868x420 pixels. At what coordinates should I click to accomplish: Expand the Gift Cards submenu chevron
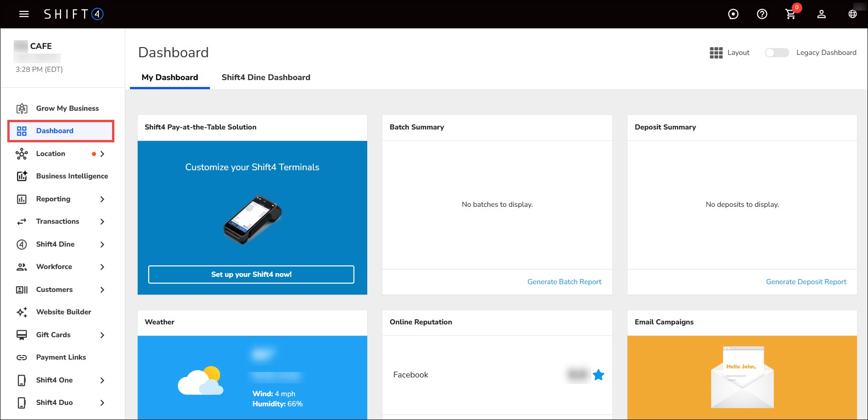[102, 335]
